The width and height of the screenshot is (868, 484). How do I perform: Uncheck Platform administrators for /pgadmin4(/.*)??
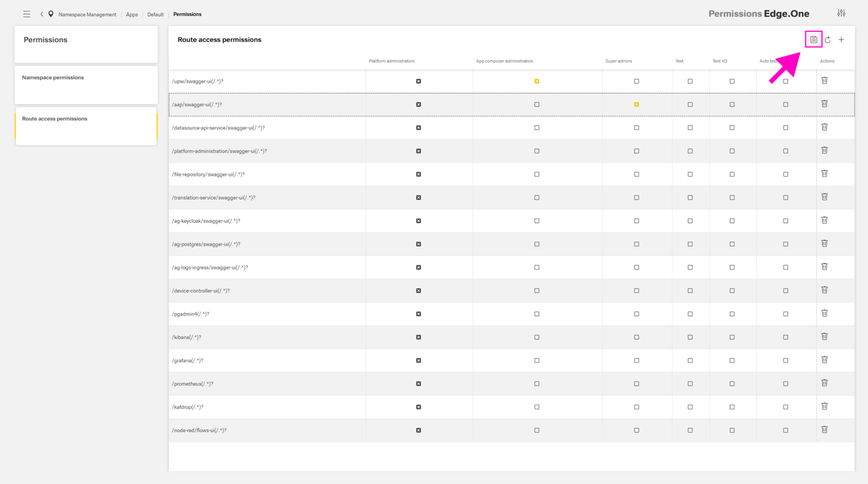click(418, 314)
